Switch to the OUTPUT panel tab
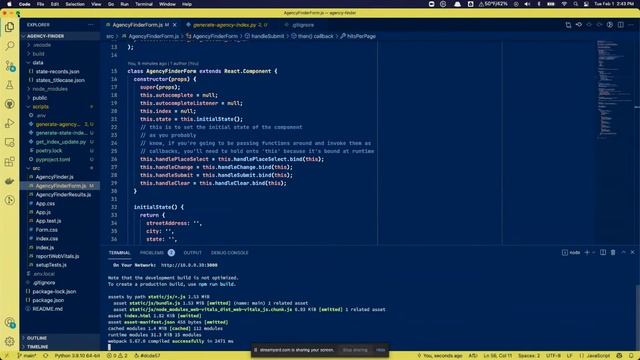640x360 pixels. (x=192, y=253)
